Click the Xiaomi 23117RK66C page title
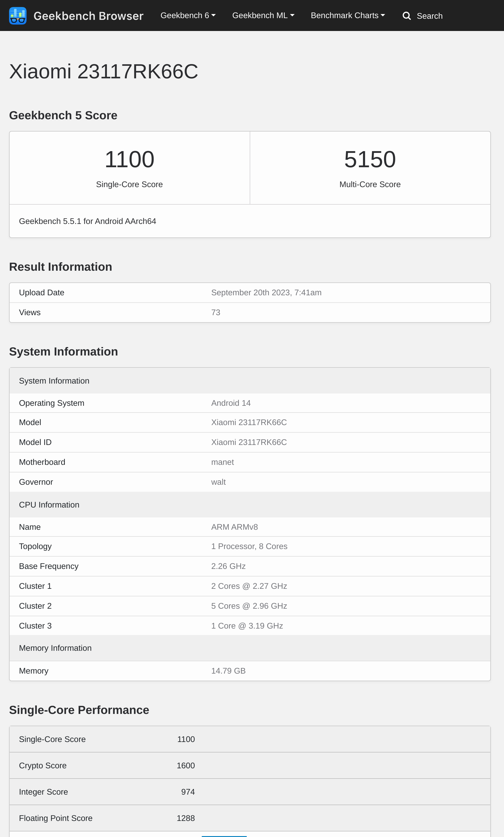 coord(103,72)
